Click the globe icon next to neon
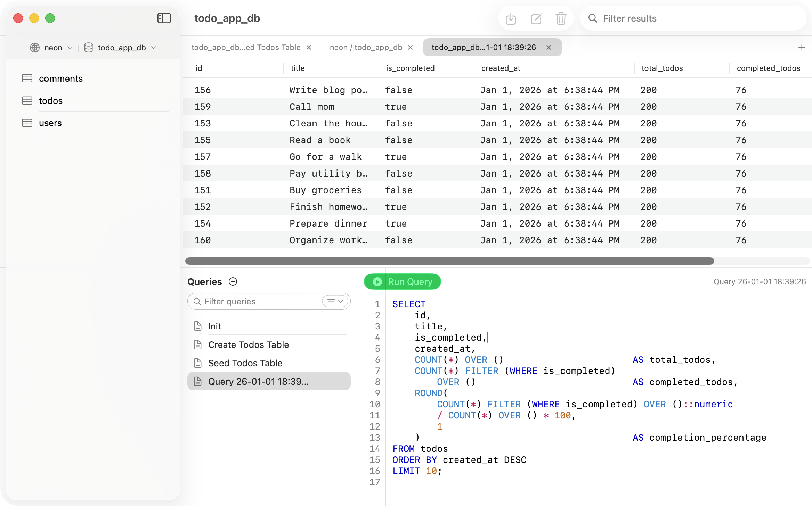 pyautogui.click(x=35, y=48)
